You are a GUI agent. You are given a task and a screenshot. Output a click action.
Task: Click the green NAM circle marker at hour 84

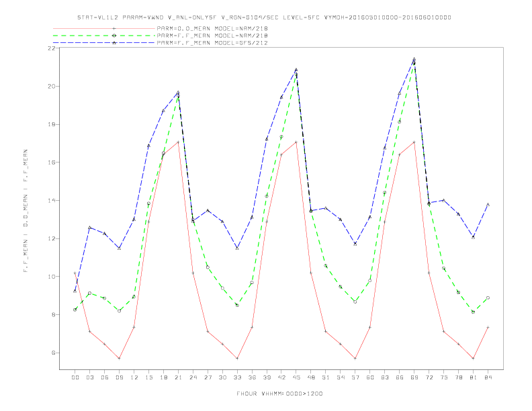[488, 298]
